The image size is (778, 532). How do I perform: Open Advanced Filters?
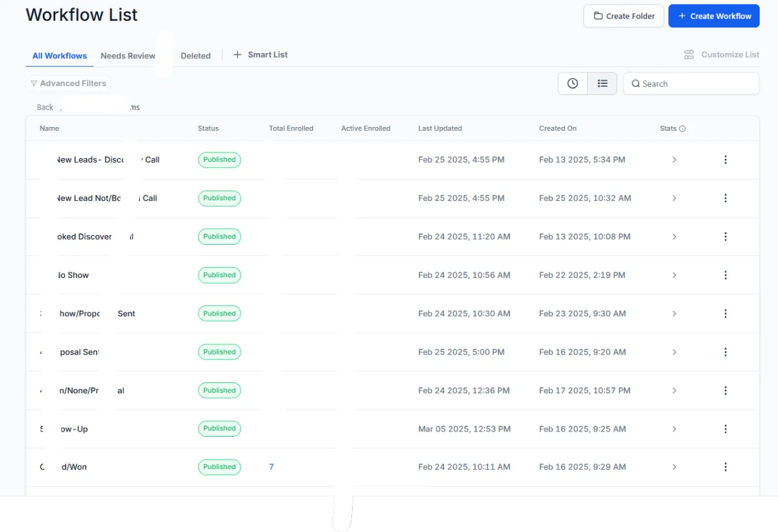69,84
